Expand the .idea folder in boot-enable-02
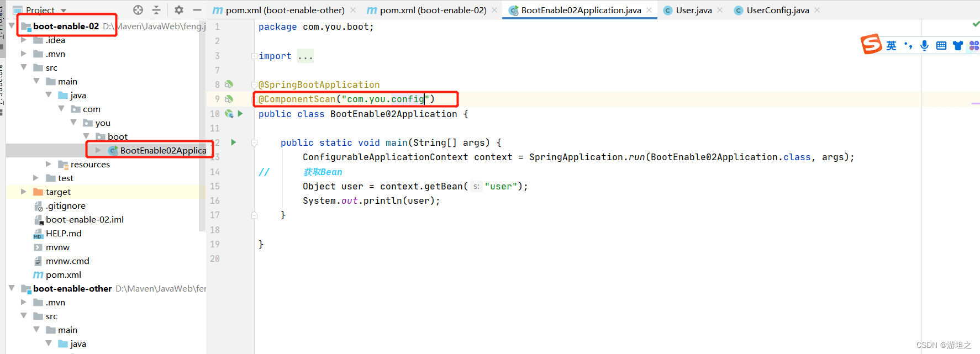Viewport: 980px width, 354px height. point(24,40)
